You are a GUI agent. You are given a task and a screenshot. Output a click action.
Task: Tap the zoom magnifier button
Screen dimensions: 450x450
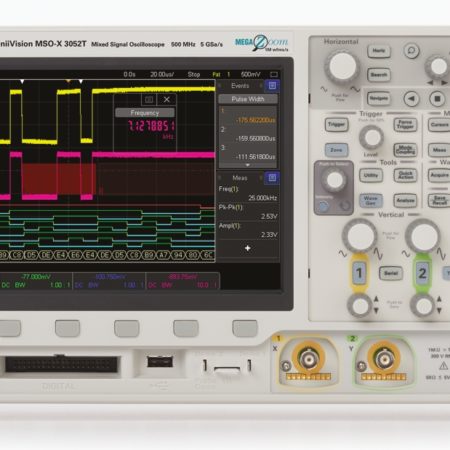(412, 51)
